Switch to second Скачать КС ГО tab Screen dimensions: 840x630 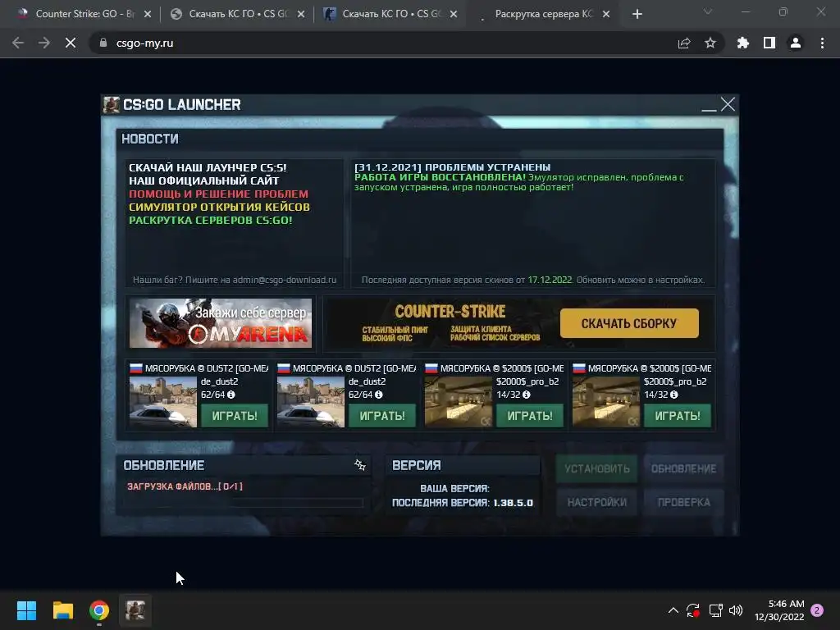[237, 14]
